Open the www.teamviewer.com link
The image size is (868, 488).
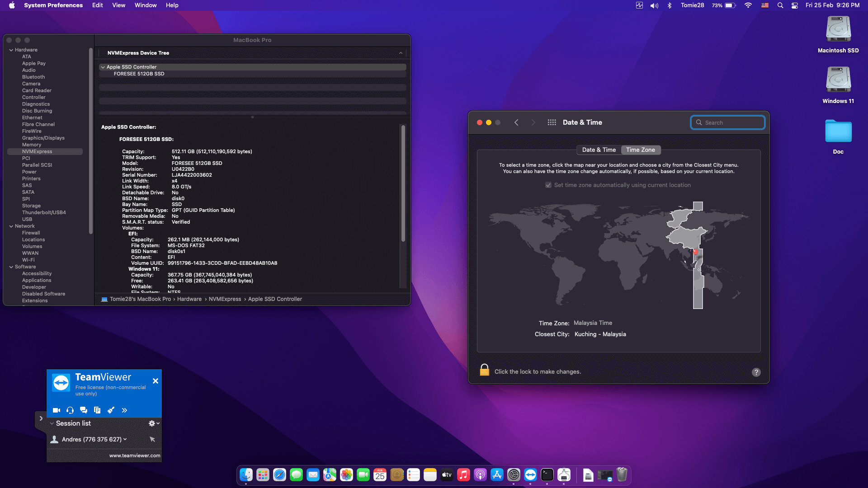[135, 455]
